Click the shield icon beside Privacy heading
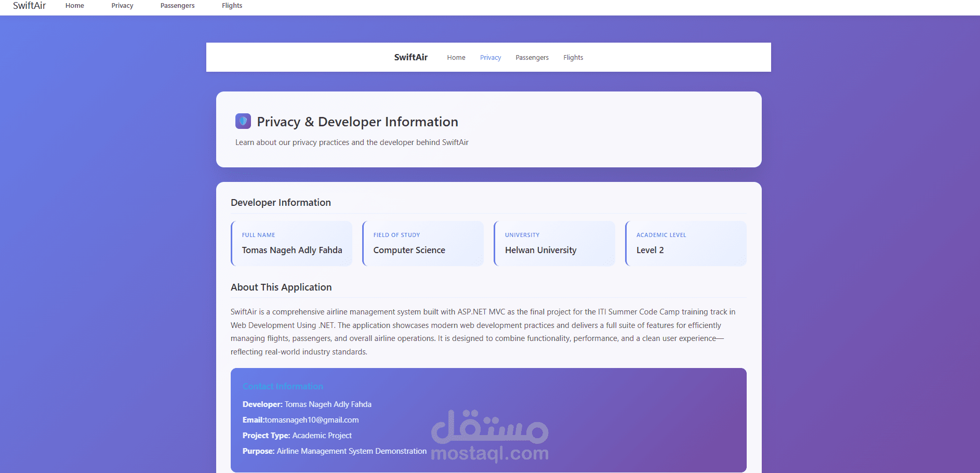The height and width of the screenshot is (473, 980). [243, 121]
